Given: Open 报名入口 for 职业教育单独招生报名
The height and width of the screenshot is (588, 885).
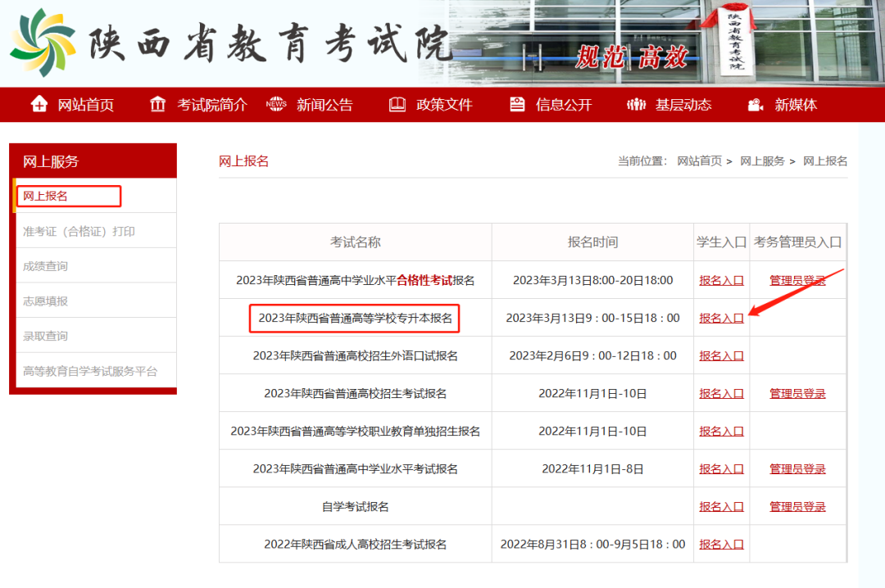Looking at the screenshot, I should tap(721, 432).
